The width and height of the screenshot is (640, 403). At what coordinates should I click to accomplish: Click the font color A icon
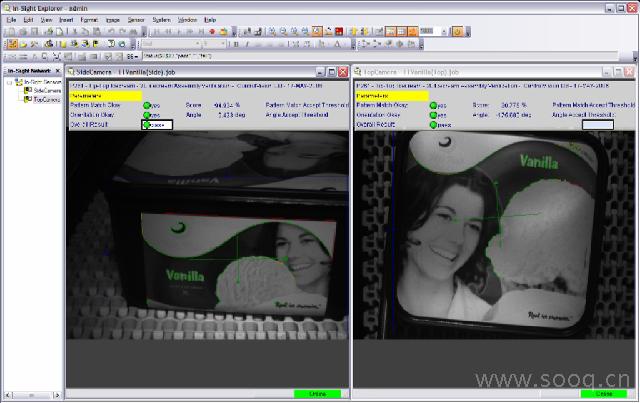click(x=337, y=44)
